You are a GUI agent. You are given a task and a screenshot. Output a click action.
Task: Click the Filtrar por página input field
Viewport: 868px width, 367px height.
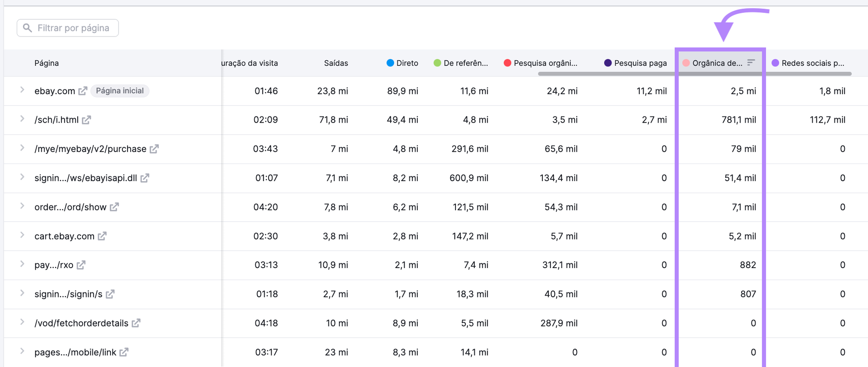pyautogui.click(x=68, y=28)
